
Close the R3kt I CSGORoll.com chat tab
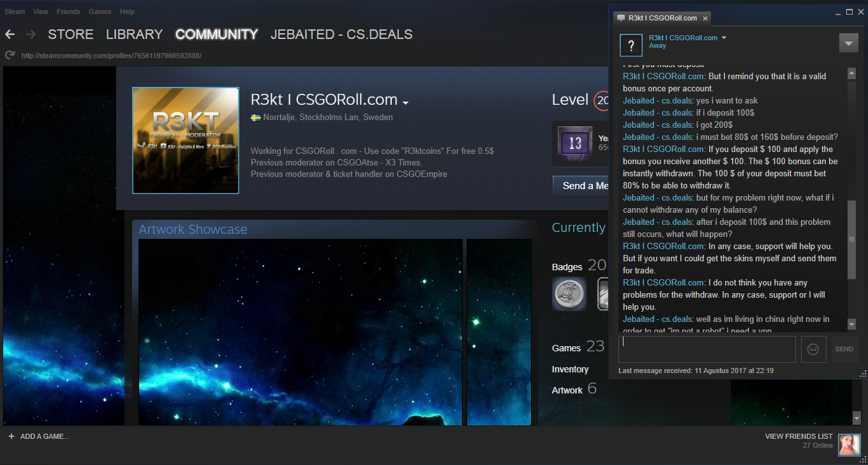[704, 19]
